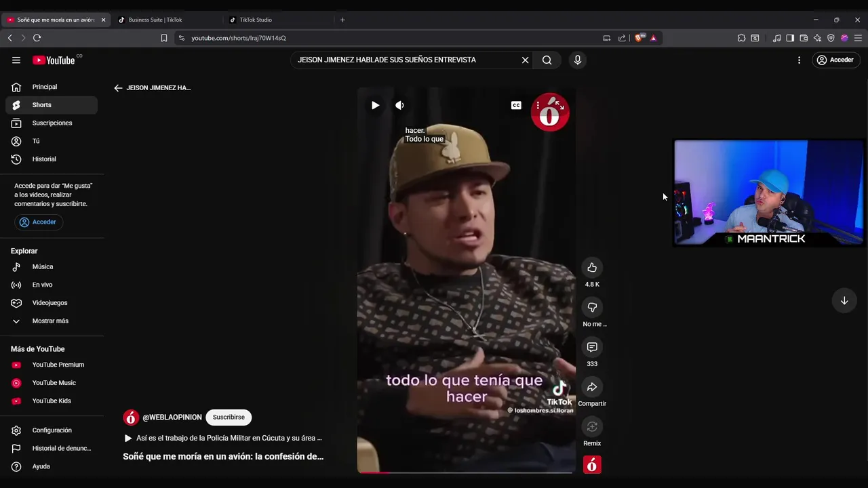This screenshot has width=868, height=488.
Task: Open the extensions puzzle icon
Action: click(x=741, y=38)
